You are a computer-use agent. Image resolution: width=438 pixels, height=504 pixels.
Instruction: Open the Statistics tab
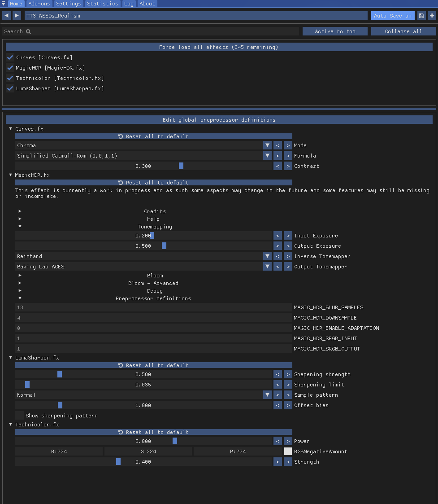tap(103, 4)
